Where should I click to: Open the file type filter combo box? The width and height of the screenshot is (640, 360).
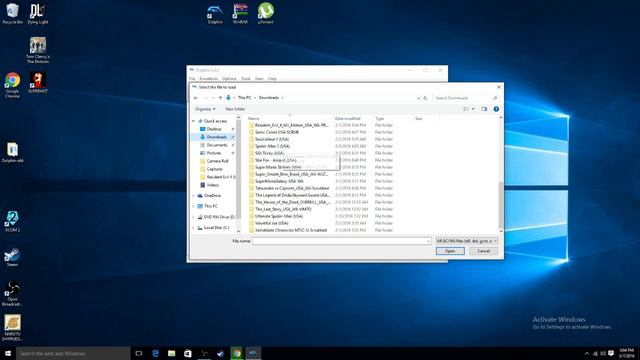click(467, 241)
